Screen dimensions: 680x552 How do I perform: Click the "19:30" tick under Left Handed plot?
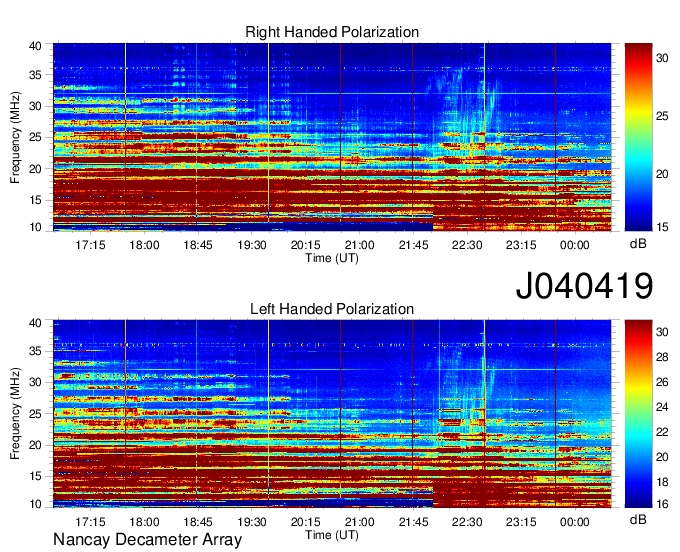252,522
